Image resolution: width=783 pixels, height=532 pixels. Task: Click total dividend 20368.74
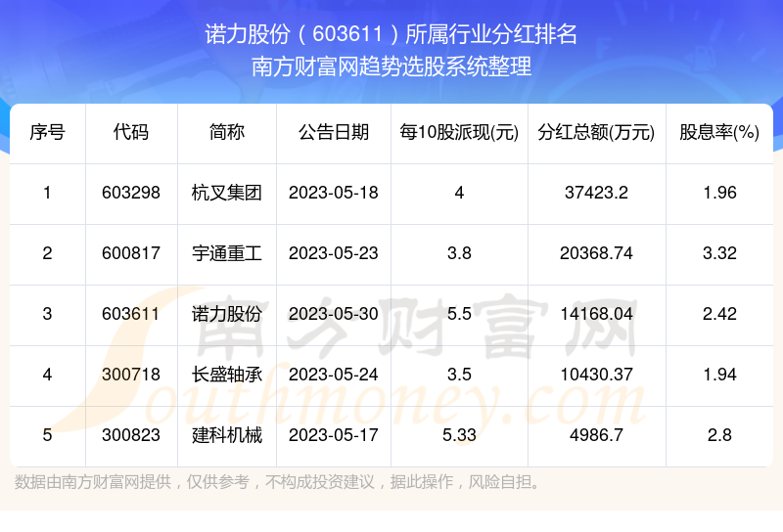point(596,253)
